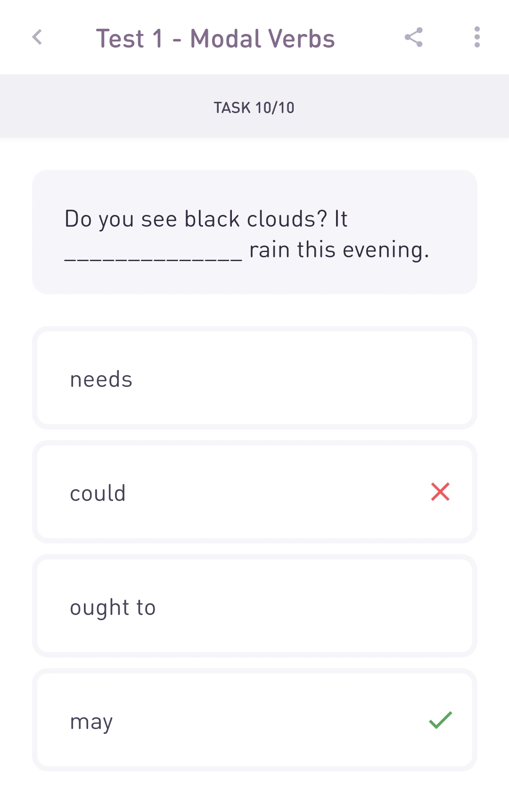Tap the question 'Do you see black clouds?'
Viewport: 509px width, 812px height.
tap(196, 219)
